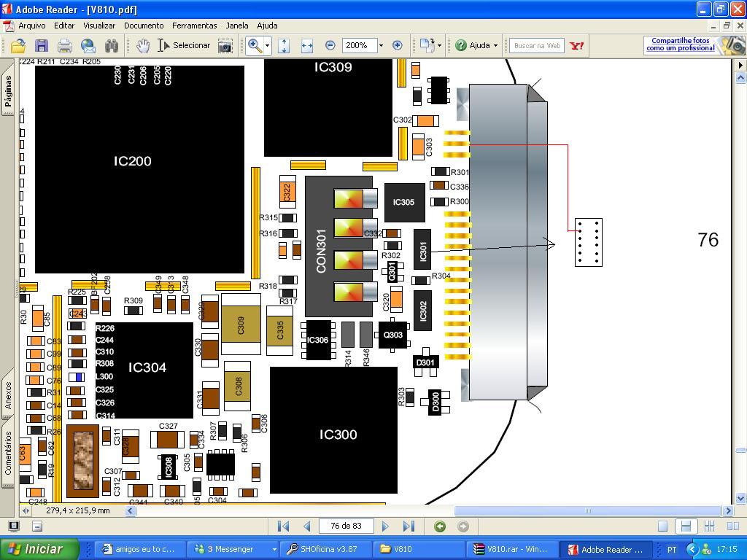Open the Editar menu
Viewport: 747px width, 560px height.
point(64,26)
